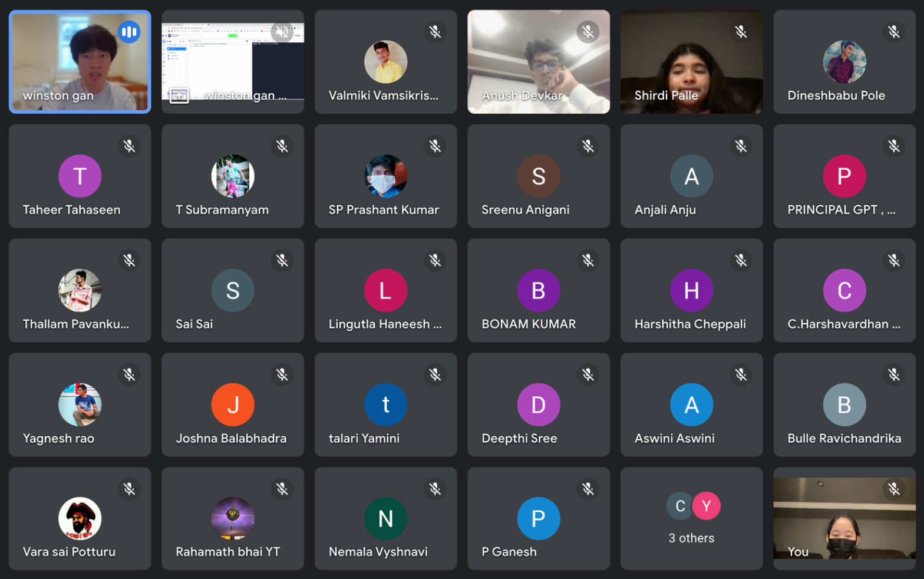Click Joshna Balabhadra's orange J avatar
924x579 pixels.
[x=233, y=405]
